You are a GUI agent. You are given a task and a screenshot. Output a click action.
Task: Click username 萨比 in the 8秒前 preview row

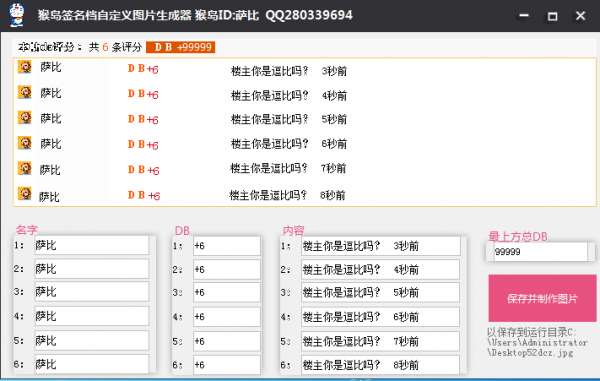point(49,197)
